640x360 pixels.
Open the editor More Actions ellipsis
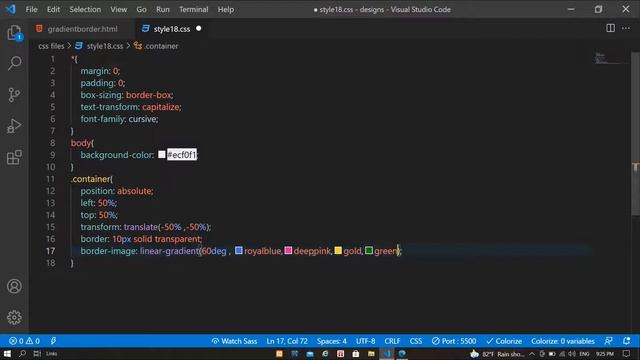click(626, 28)
